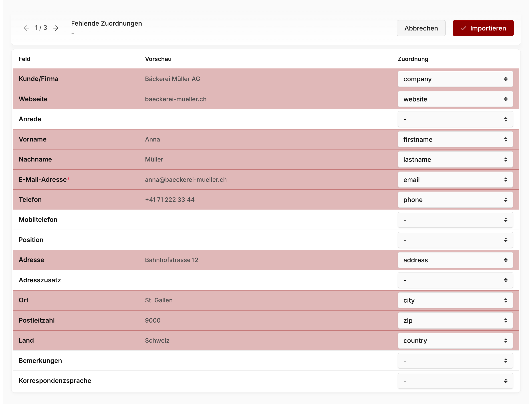Click the Webseite field label
The image size is (532, 404).
pyautogui.click(x=33, y=99)
